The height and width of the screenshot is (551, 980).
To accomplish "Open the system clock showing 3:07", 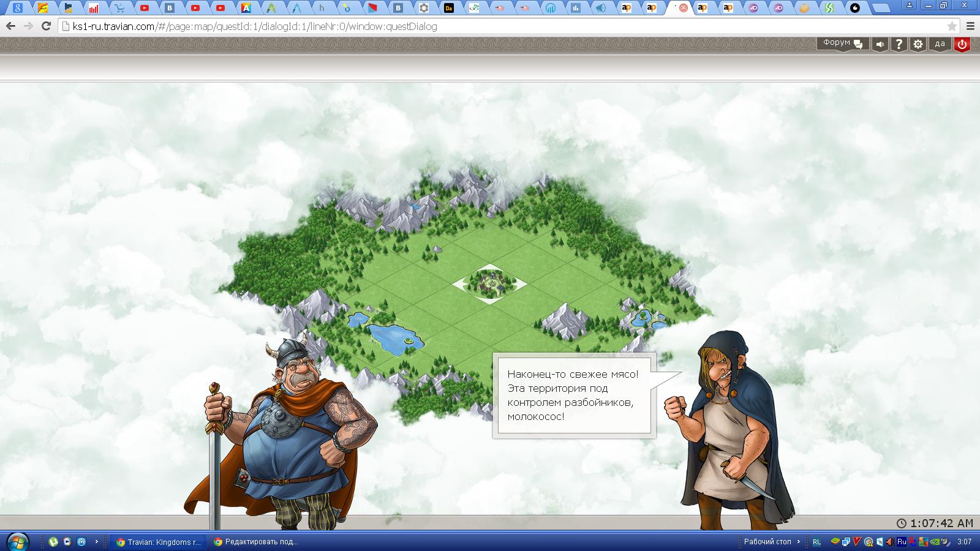I will pyautogui.click(x=964, y=542).
